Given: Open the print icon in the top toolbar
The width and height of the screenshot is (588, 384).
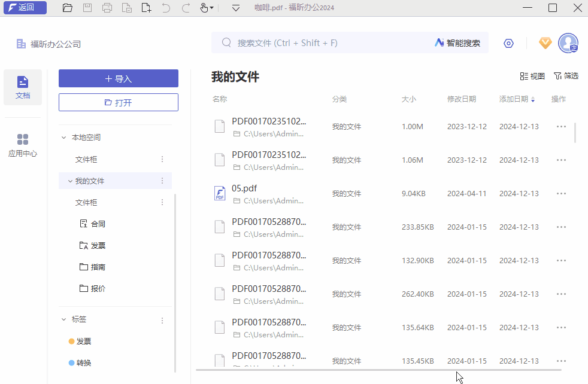Looking at the screenshot, I should (x=107, y=8).
